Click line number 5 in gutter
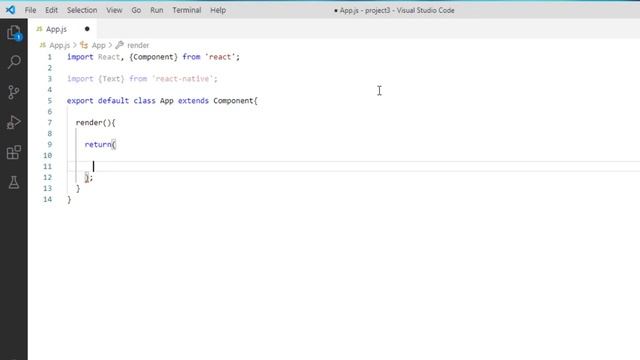 [50, 101]
